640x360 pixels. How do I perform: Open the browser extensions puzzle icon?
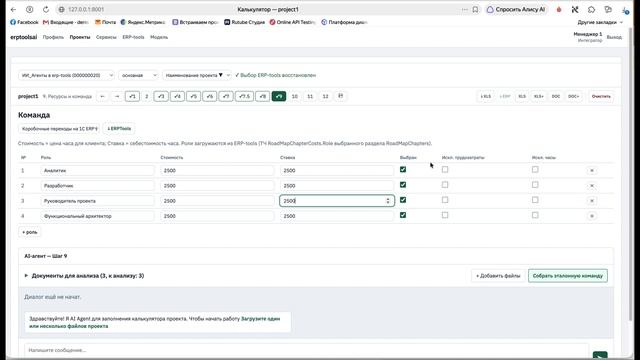click(x=591, y=9)
